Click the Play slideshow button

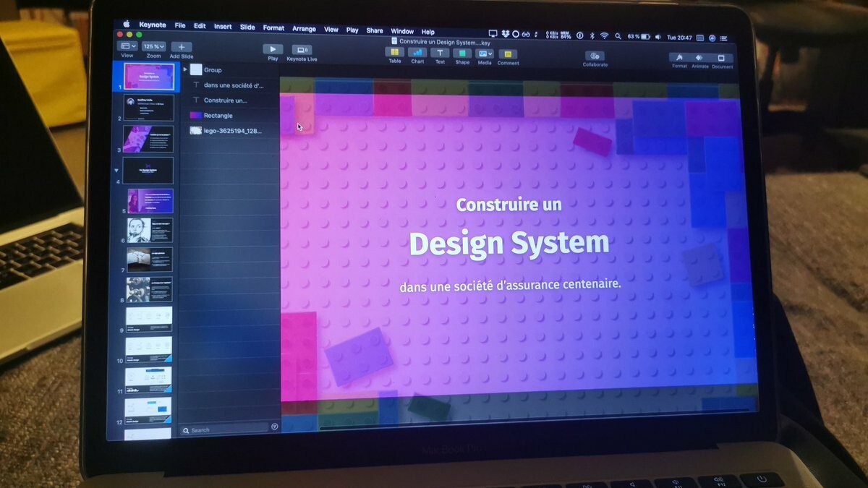click(x=273, y=49)
